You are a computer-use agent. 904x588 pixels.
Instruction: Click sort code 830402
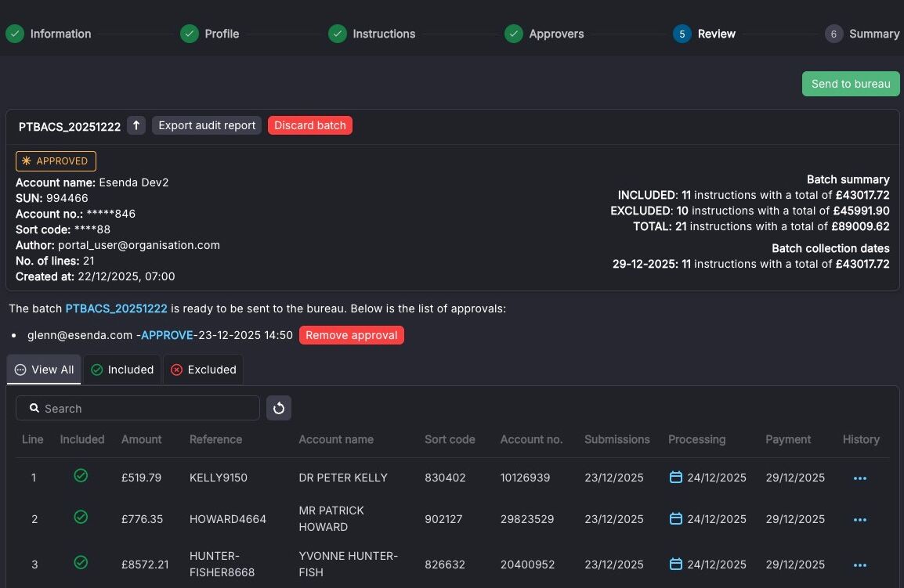(x=445, y=478)
